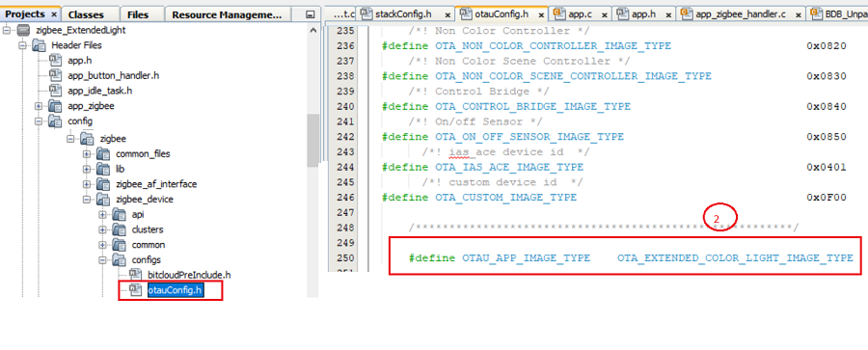The image size is (868, 350).
Task: Collapse the zigbee_device folder
Action: coord(87,199)
